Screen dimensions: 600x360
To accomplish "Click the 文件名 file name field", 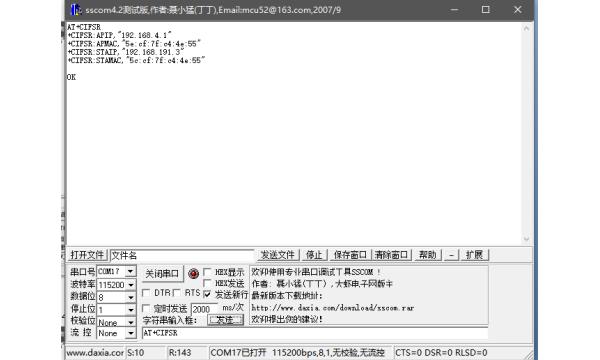I will (182, 255).
